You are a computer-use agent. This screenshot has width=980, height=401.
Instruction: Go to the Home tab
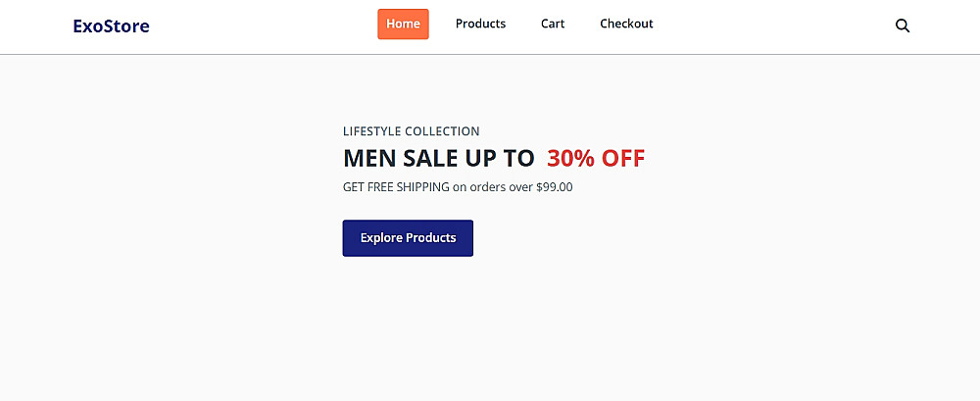point(403,24)
